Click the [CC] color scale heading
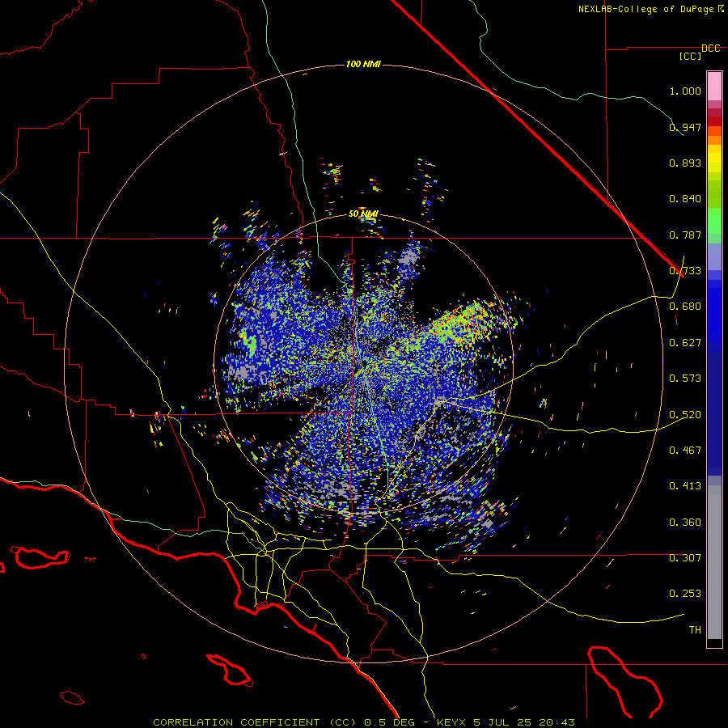 690,56
